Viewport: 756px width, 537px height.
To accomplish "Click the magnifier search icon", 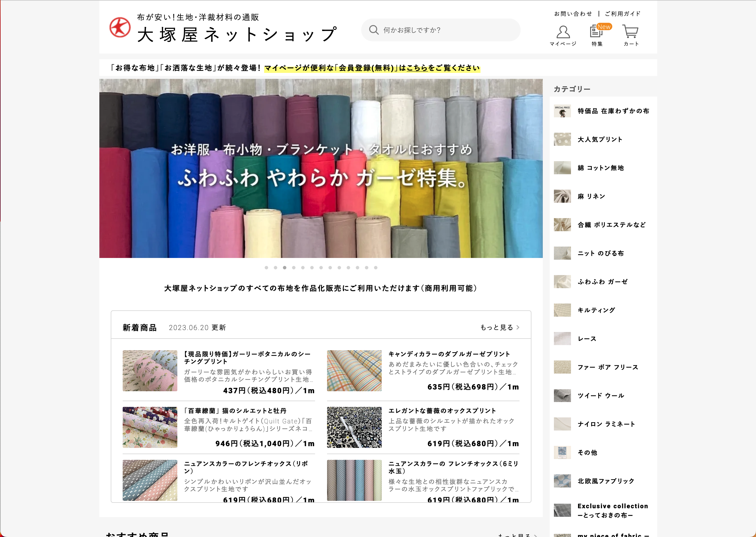I will pos(373,30).
